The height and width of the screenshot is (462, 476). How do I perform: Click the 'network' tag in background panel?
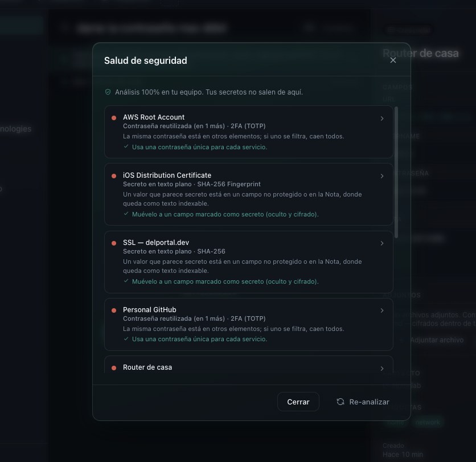[x=428, y=422]
